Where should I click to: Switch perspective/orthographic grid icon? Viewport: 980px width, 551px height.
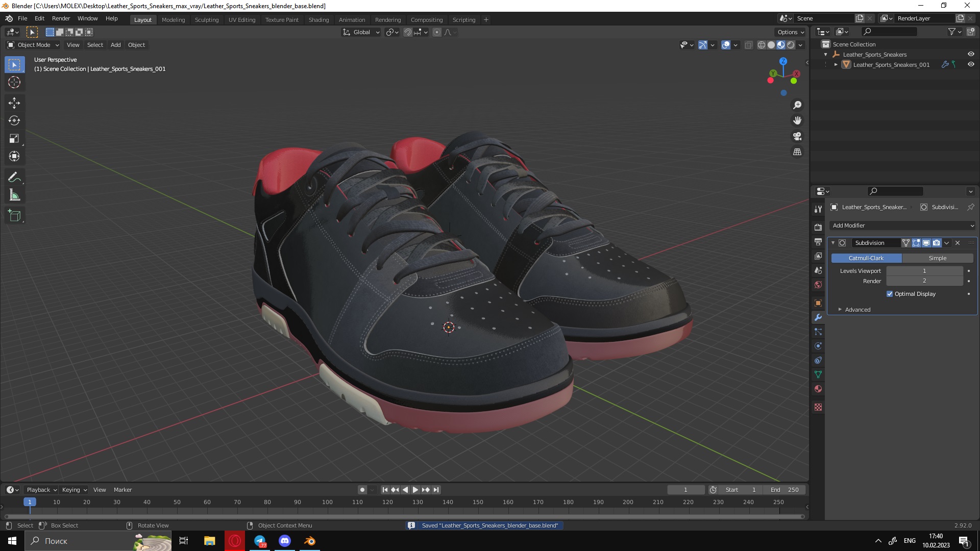click(797, 152)
